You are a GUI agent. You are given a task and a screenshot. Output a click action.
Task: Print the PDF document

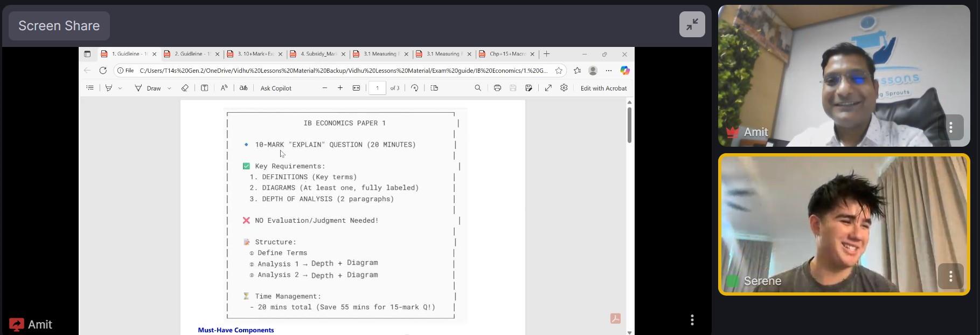point(497,88)
